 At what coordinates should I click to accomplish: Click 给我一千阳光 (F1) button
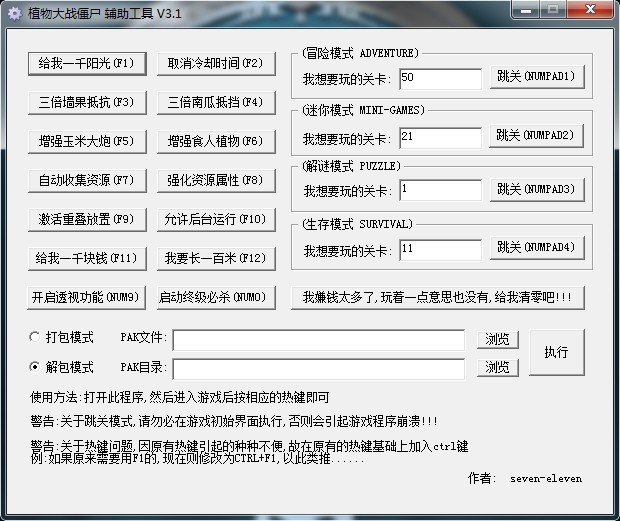pos(87,64)
